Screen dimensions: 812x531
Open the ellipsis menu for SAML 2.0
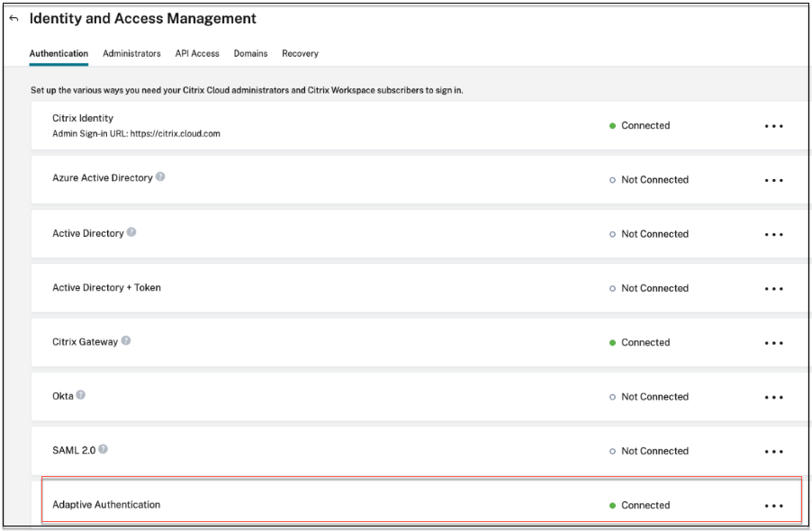click(x=773, y=452)
